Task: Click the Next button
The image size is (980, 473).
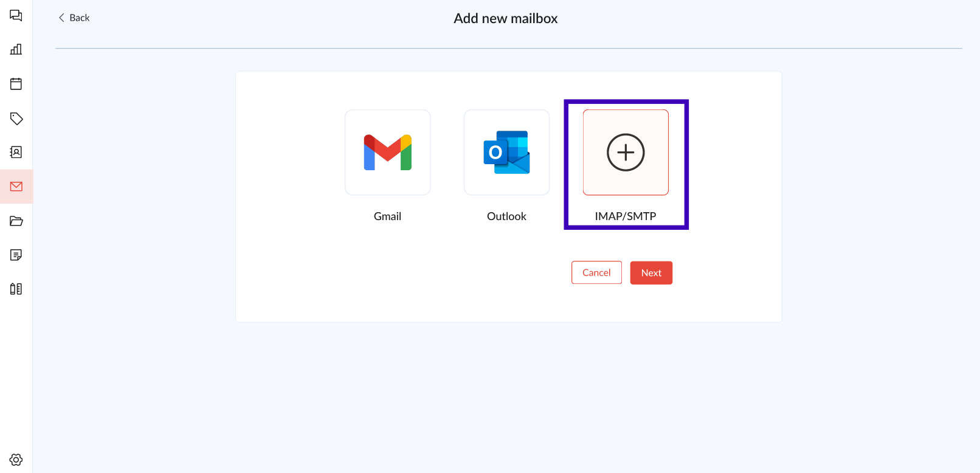Action: [651, 272]
